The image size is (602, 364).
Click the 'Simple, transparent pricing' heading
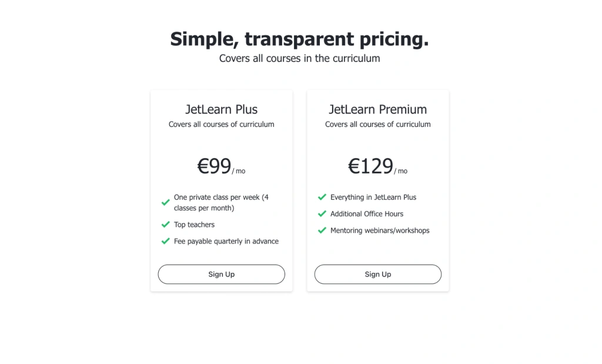click(x=299, y=39)
